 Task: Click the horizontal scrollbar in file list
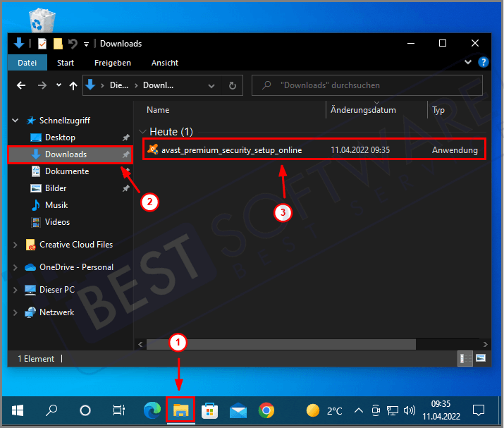click(282, 344)
